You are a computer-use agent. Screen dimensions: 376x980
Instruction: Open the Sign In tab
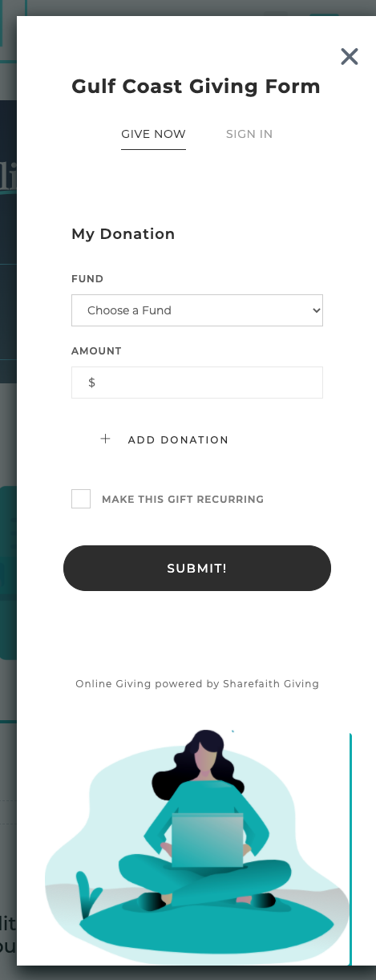249,134
